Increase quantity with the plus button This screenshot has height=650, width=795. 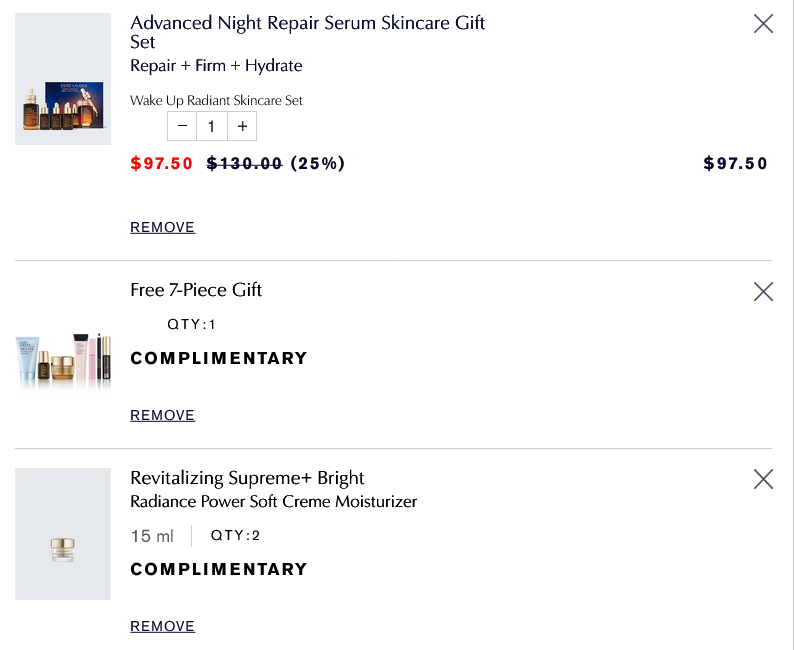click(242, 126)
